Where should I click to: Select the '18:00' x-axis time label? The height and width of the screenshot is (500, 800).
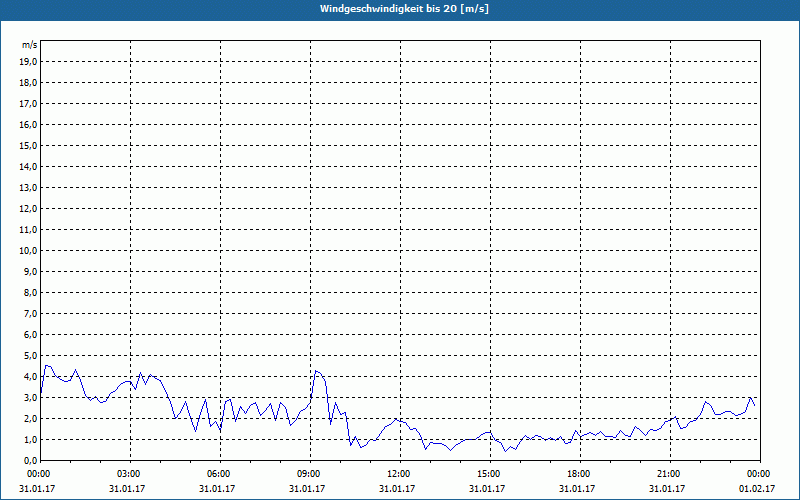pos(580,474)
